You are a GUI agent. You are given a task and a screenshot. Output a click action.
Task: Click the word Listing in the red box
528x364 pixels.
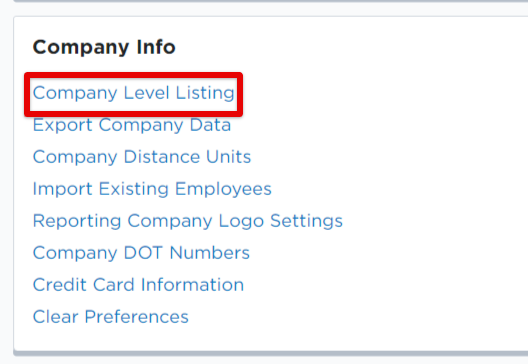point(205,93)
